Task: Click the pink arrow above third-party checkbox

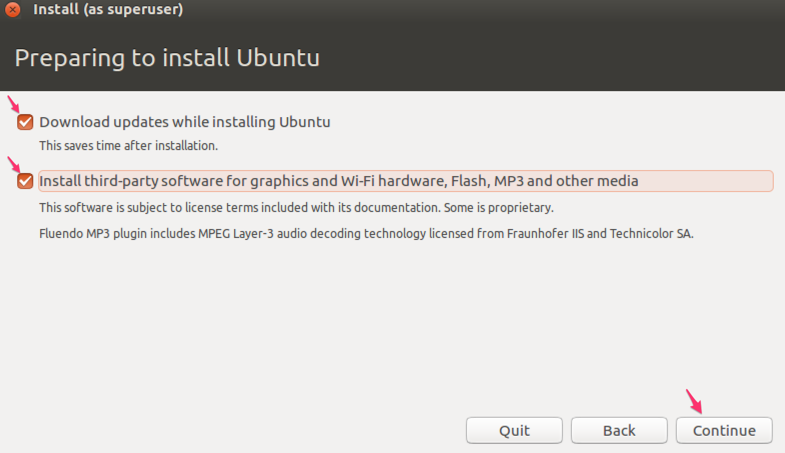Action: click(x=14, y=164)
